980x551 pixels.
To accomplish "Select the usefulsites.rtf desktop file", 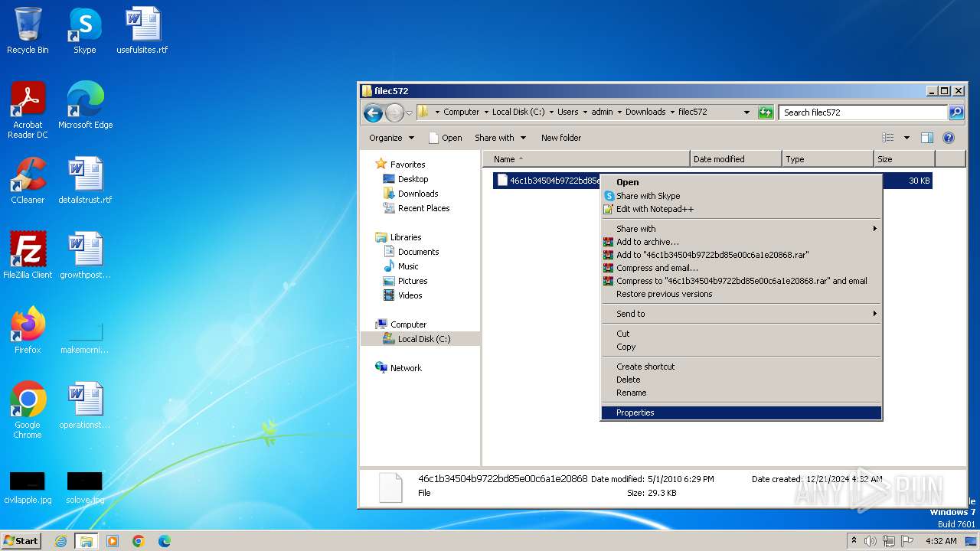I will 142,31.
